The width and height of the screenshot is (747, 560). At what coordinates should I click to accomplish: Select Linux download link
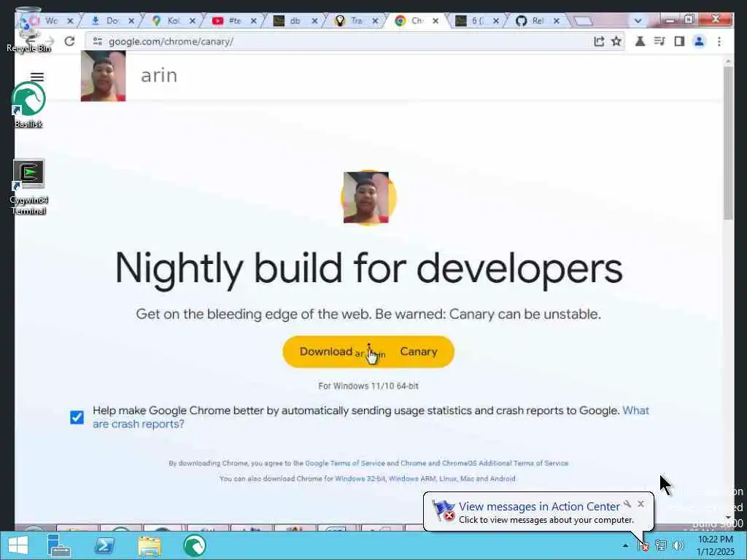click(x=448, y=478)
